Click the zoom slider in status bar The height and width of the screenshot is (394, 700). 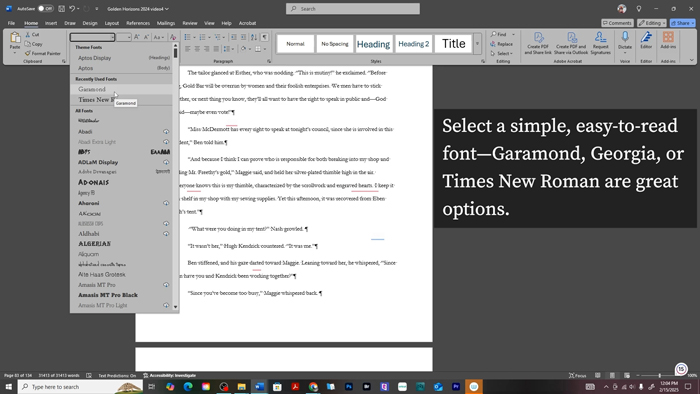[x=660, y=376]
